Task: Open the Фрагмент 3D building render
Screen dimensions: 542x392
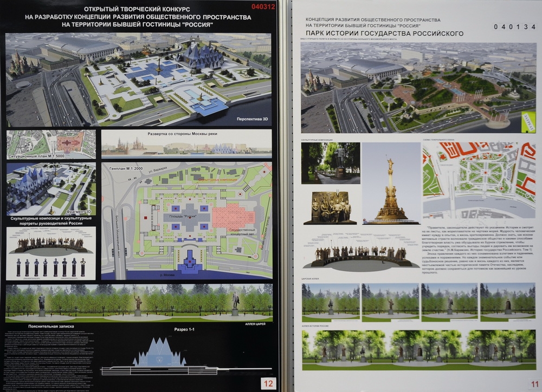Action: 51,188
